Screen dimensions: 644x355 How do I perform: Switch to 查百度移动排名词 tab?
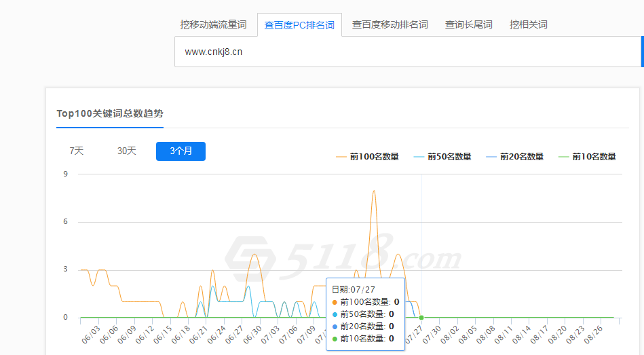point(390,24)
